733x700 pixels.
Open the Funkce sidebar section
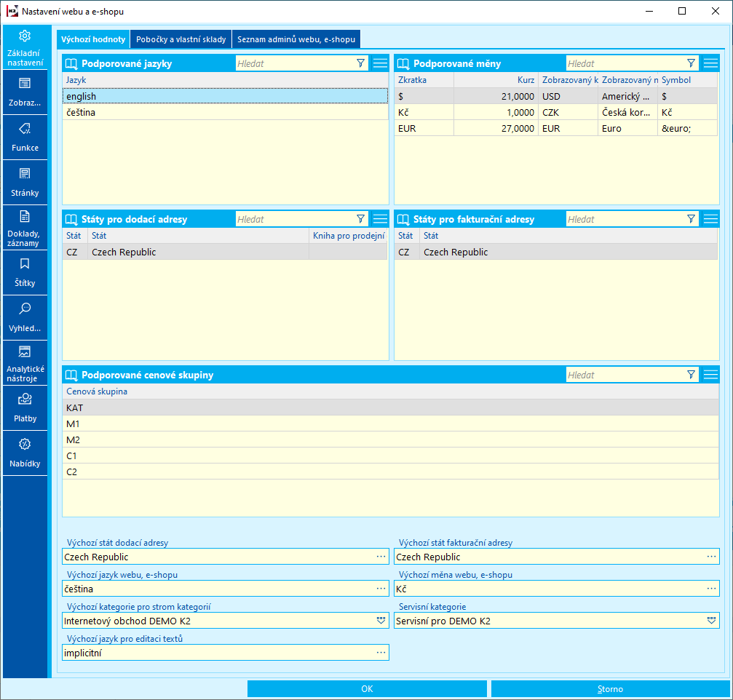pos(25,138)
